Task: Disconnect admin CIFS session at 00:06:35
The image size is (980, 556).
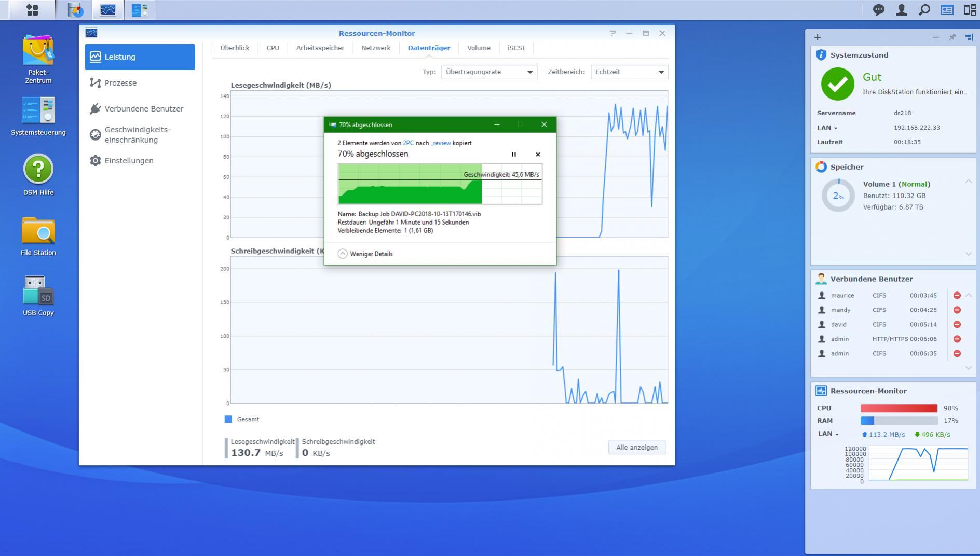Action: click(957, 353)
